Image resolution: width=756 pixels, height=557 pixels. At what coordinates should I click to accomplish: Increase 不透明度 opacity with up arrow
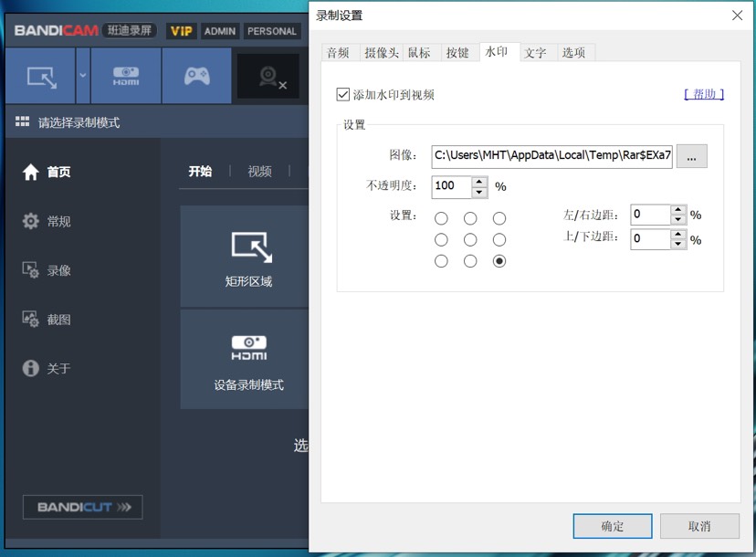pos(479,182)
